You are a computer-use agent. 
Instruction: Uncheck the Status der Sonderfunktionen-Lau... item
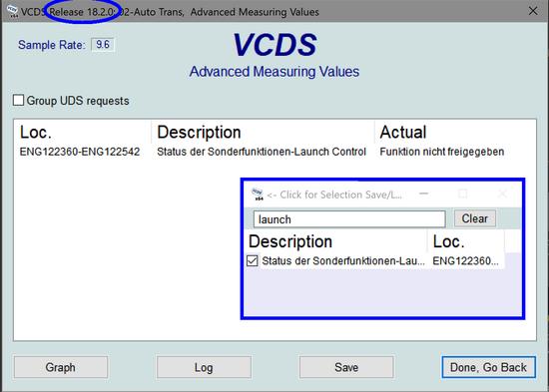(253, 260)
